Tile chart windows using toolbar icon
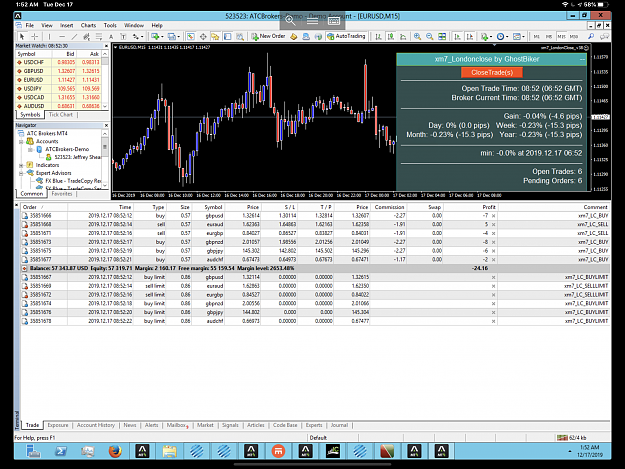 tap(442, 37)
